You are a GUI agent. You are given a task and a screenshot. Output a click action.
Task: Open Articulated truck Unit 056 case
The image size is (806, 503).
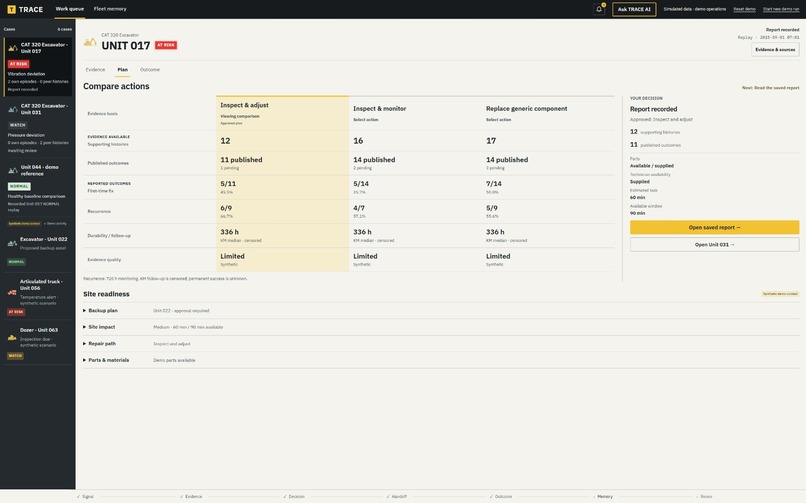coord(38,297)
